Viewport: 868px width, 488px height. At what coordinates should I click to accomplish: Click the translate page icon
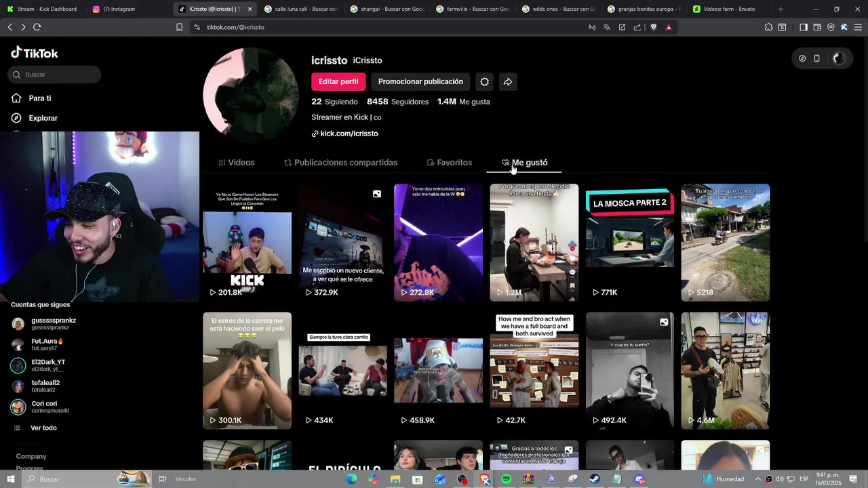[x=607, y=27]
